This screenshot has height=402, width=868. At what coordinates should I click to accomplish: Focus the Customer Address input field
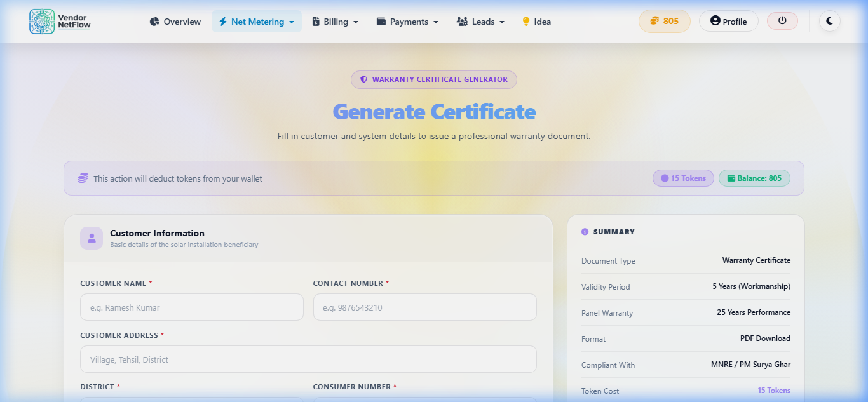pyautogui.click(x=308, y=359)
